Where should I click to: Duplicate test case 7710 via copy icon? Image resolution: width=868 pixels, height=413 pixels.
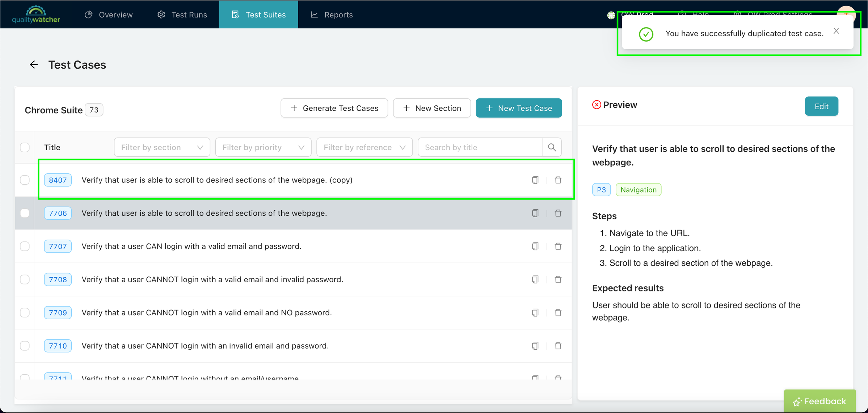click(535, 346)
